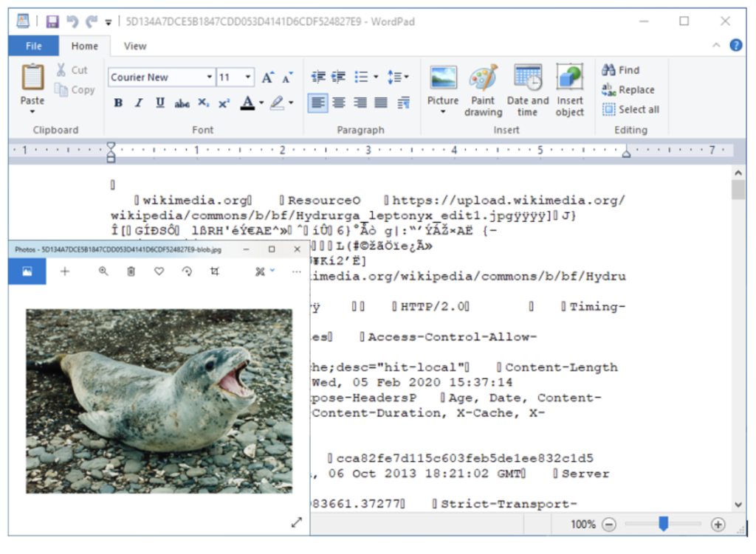Click Select all in Editing group
The image size is (756, 554).
[630, 109]
